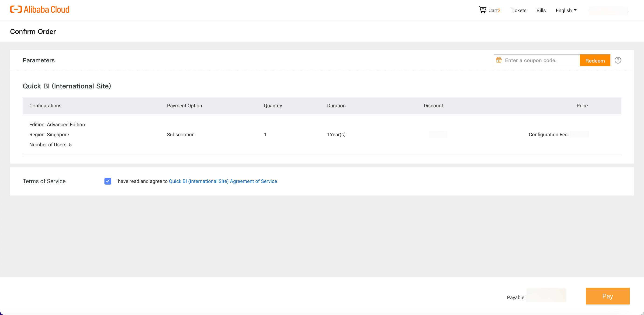Uncheck the Terms of Service agreement checkbox
The width and height of the screenshot is (644, 315).
click(x=108, y=181)
